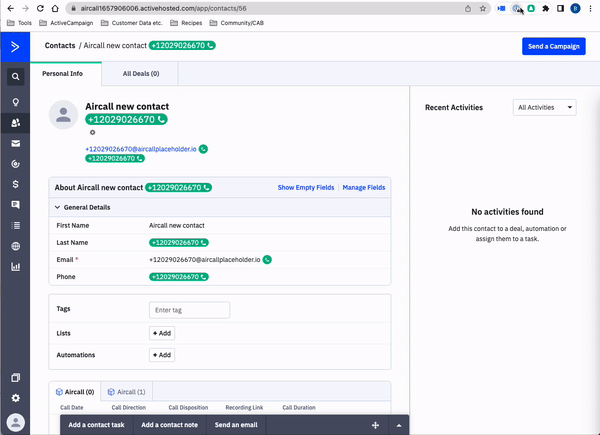Viewport: 600px width, 435px height.
Task: Click Add a contact task
Action: click(x=96, y=425)
